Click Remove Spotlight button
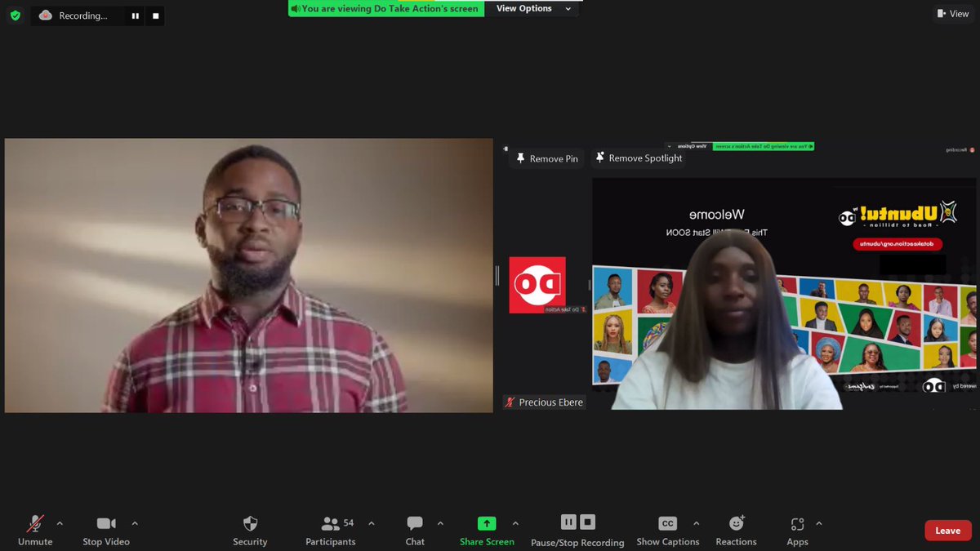Image resolution: width=980 pixels, height=551 pixels. (x=638, y=158)
